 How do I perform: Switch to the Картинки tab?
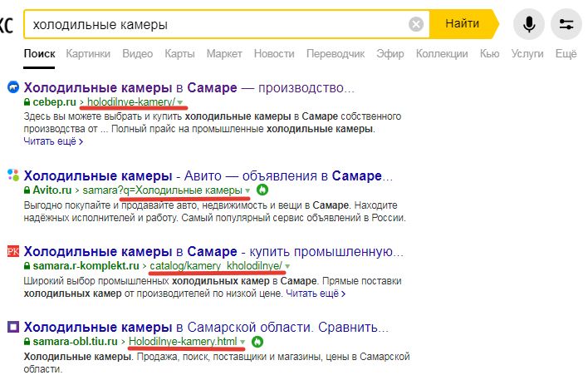(88, 54)
